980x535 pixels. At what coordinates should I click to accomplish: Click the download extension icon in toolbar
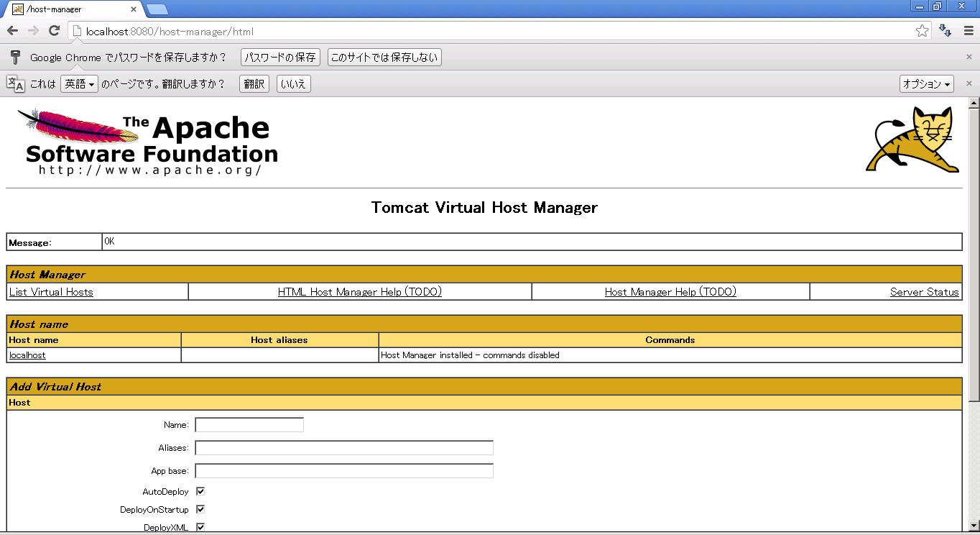pyautogui.click(x=946, y=31)
